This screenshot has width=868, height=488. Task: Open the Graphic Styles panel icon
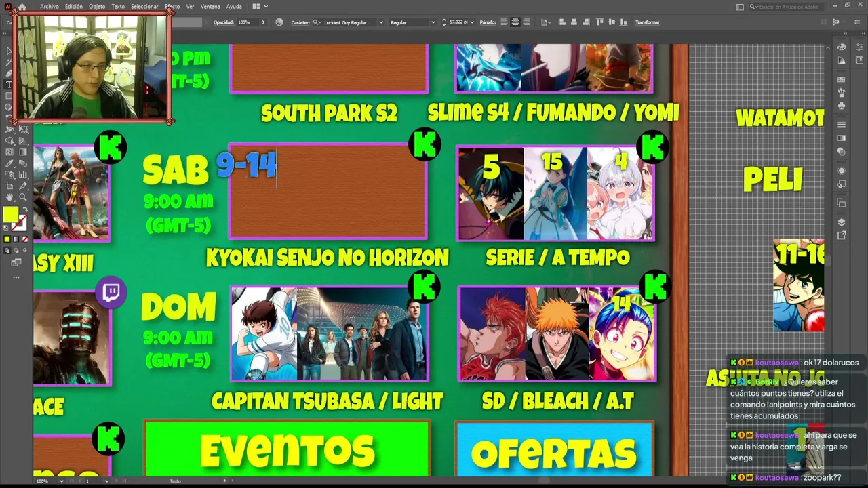(x=842, y=184)
